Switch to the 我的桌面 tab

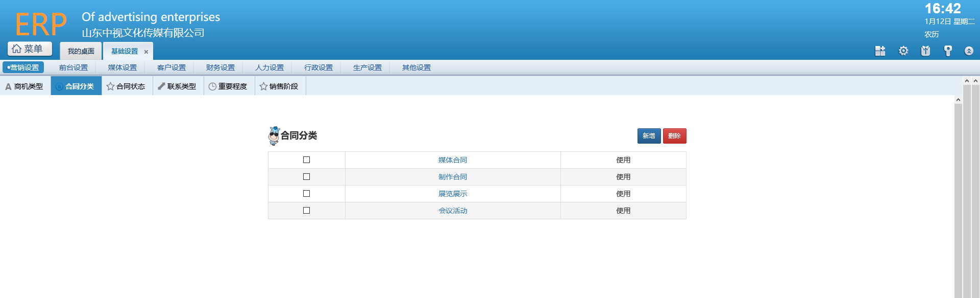81,51
